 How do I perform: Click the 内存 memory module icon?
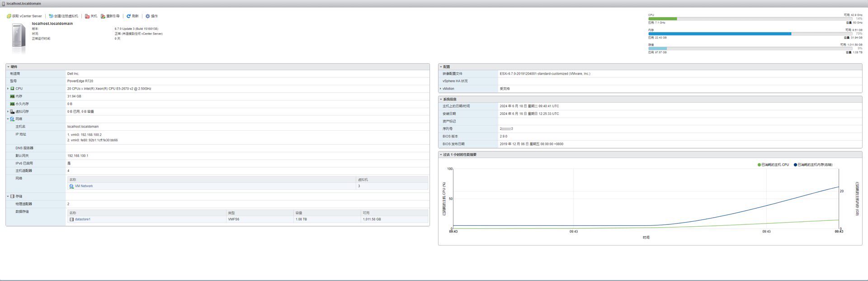click(12, 96)
